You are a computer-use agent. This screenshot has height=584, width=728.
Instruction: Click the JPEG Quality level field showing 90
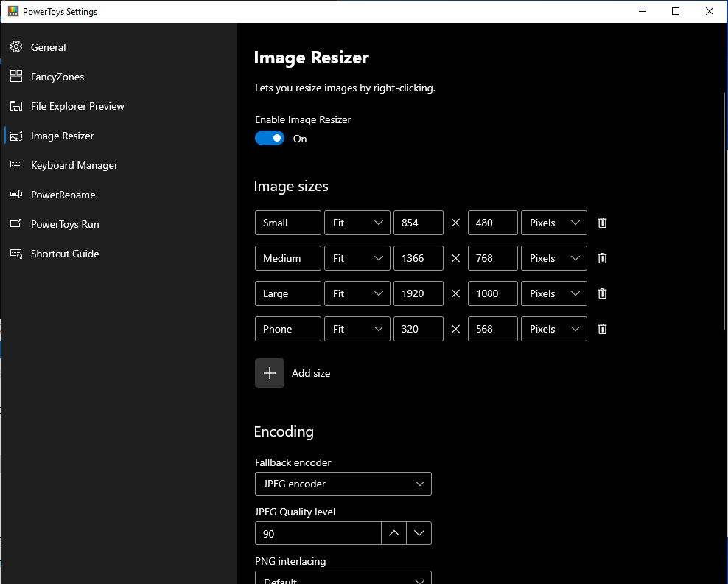[x=318, y=533]
